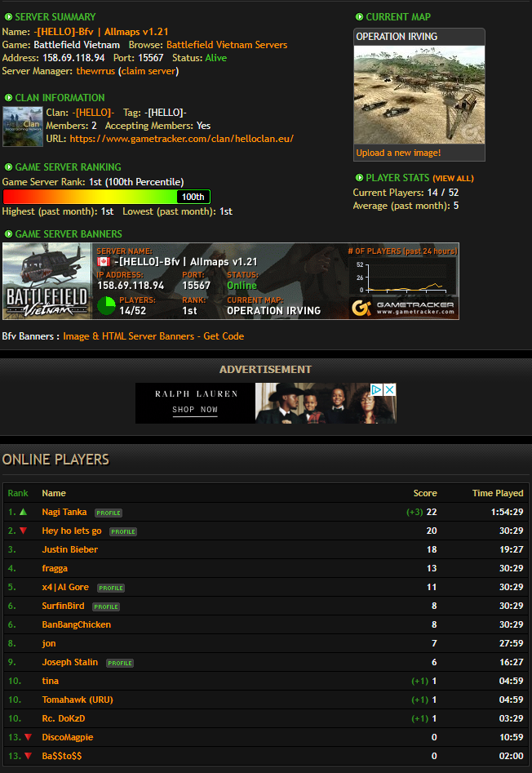Screen dimensions: 532x773
Task: Close the Ralph Lauren advertisement
Action: click(389, 389)
